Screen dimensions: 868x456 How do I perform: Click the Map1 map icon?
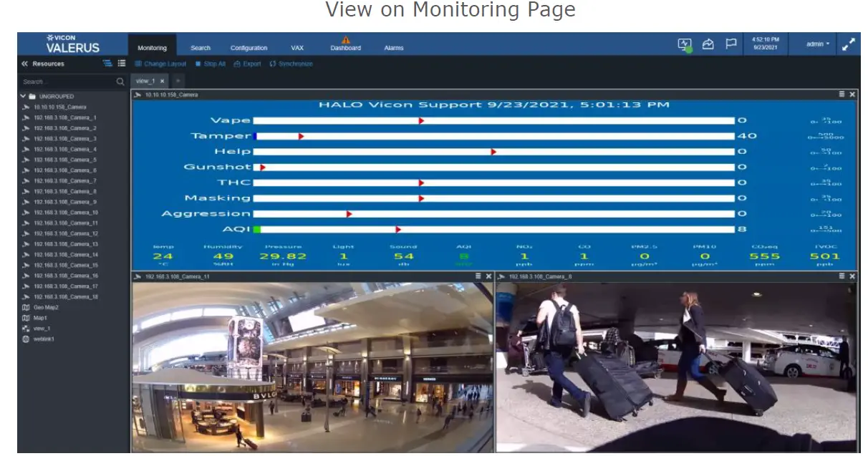tap(26, 318)
